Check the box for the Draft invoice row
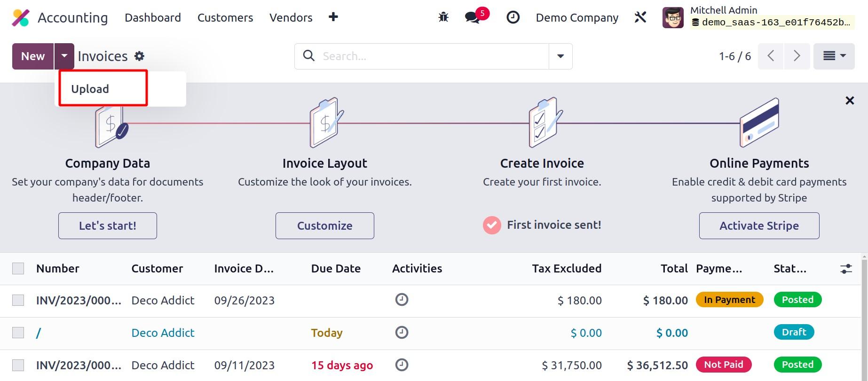 [x=18, y=333]
